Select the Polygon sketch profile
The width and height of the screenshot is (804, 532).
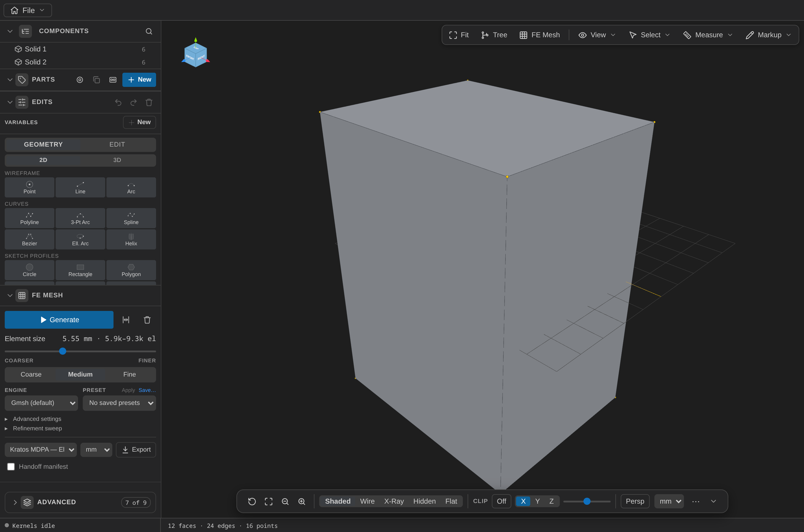(x=131, y=270)
